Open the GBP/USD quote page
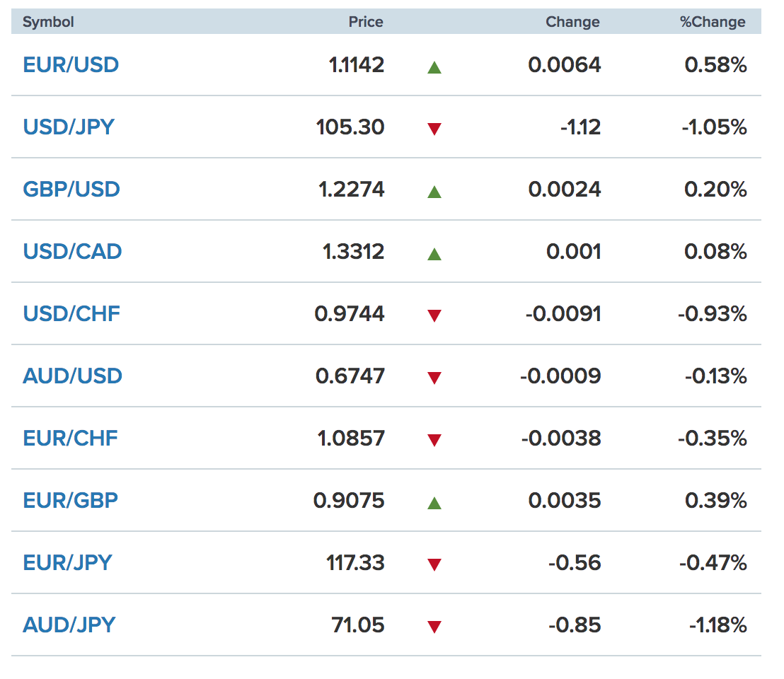 [x=71, y=190]
